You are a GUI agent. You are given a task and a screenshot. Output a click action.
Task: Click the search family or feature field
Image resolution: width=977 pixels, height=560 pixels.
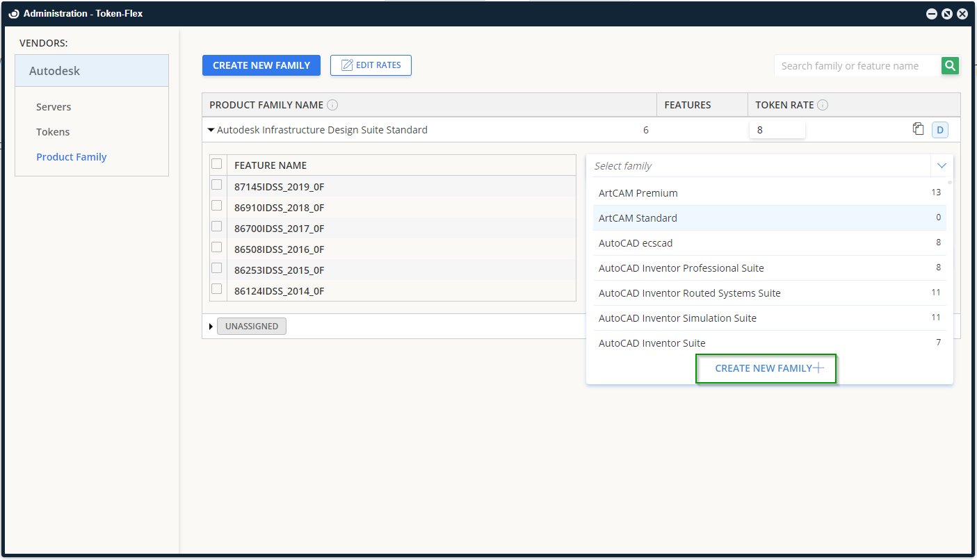857,66
